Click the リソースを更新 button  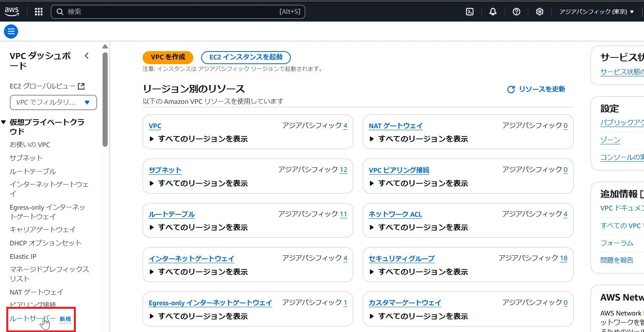click(x=536, y=90)
